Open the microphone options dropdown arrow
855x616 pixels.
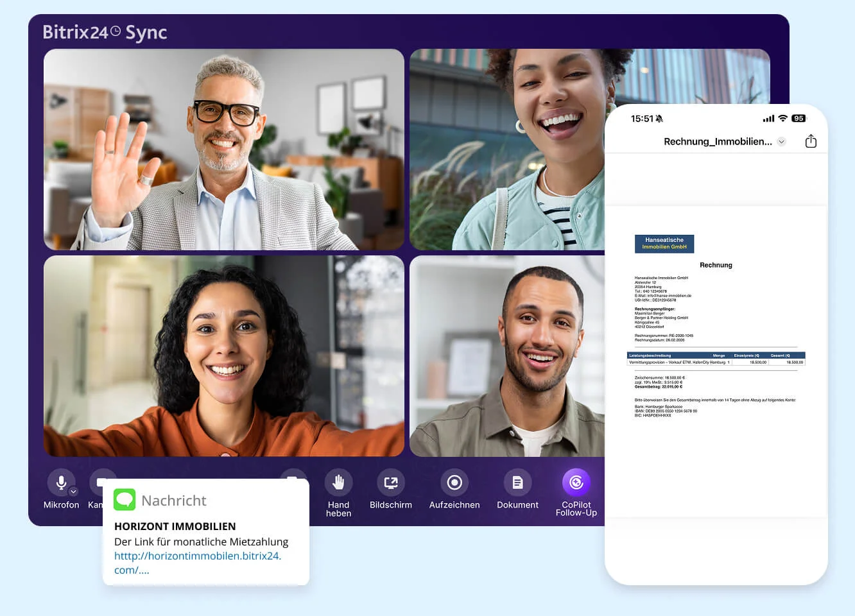pyautogui.click(x=73, y=492)
